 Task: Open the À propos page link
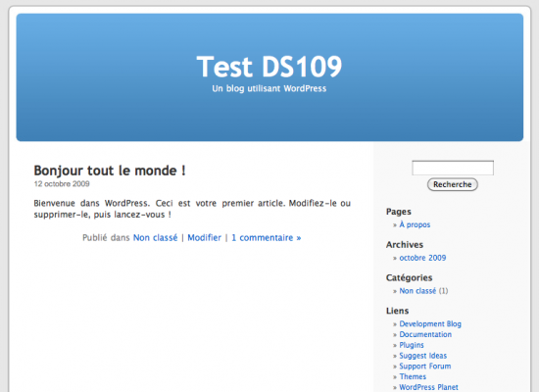coord(415,224)
